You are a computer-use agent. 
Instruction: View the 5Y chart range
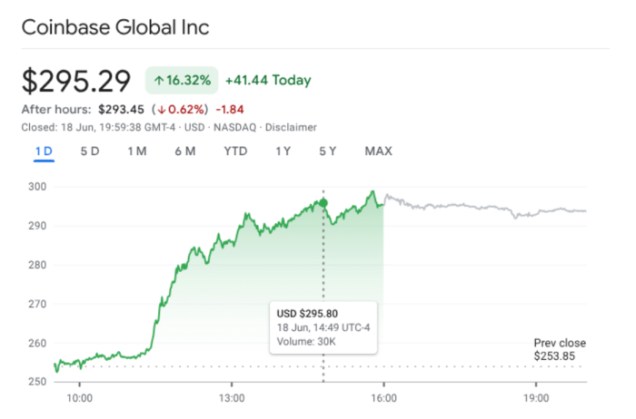coord(328,151)
